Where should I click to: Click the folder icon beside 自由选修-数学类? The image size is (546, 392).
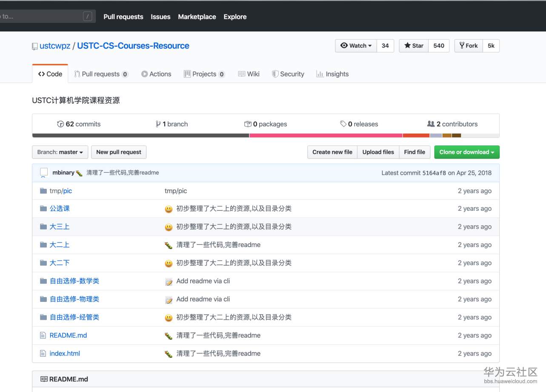tap(43, 281)
